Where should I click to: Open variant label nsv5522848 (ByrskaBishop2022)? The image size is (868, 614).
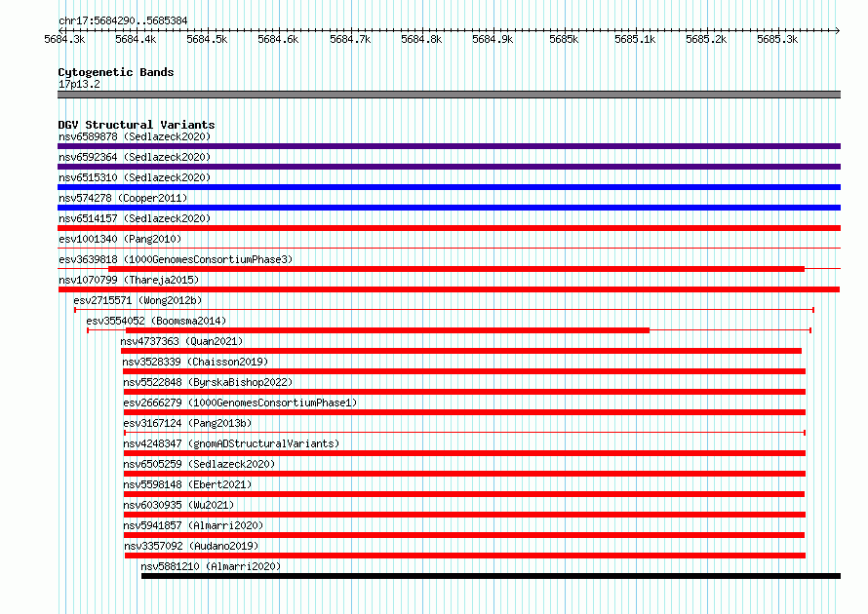(208, 382)
